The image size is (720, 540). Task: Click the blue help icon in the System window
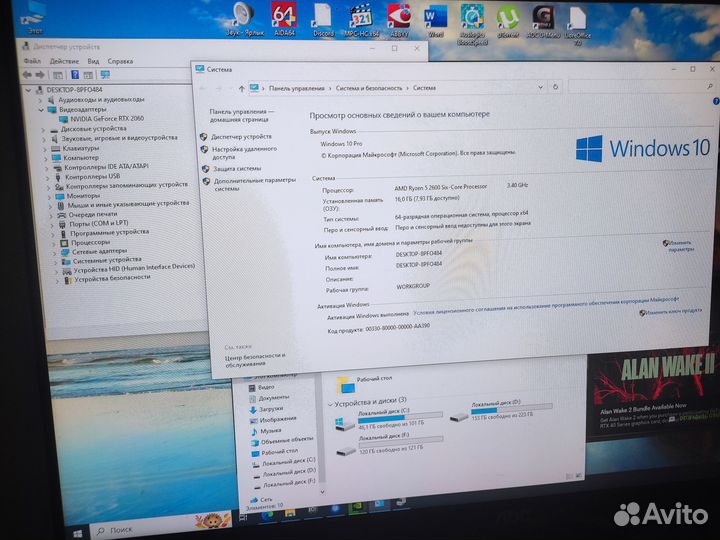[x=716, y=101]
